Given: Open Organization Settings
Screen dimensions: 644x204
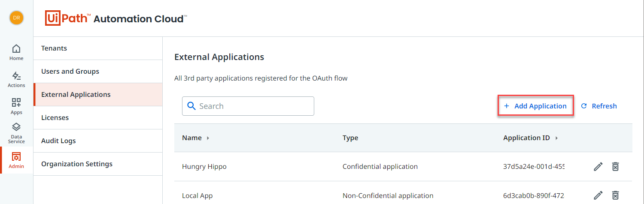Looking at the screenshot, I should pos(98,164).
